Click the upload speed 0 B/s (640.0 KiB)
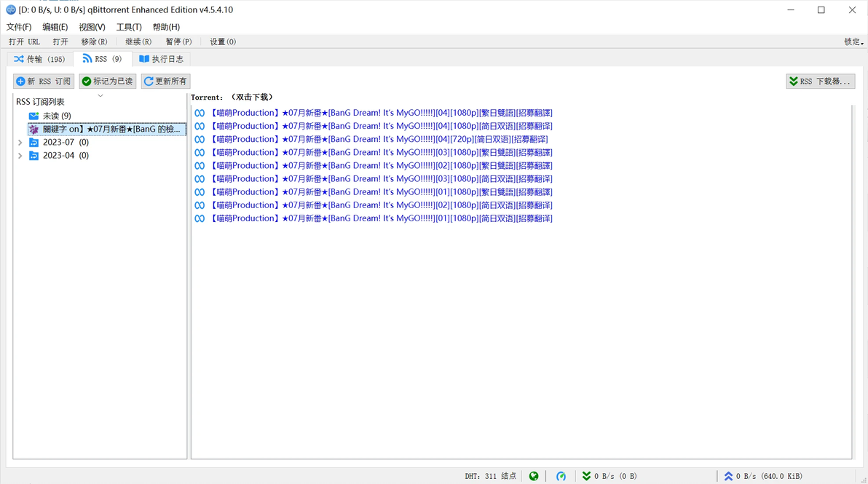This screenshot has height=484, width=868. [769, 476]
